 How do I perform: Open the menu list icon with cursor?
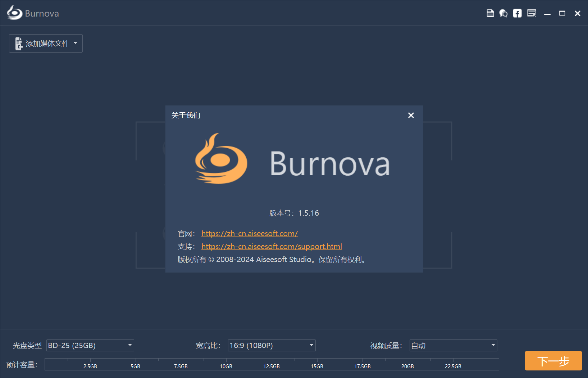[x=532, y=13]
